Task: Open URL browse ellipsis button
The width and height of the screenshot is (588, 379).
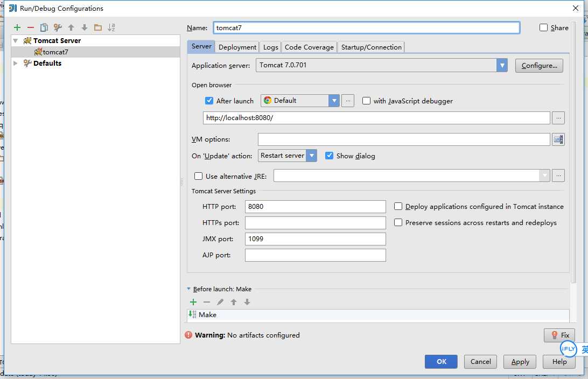Action: point(558,118)
